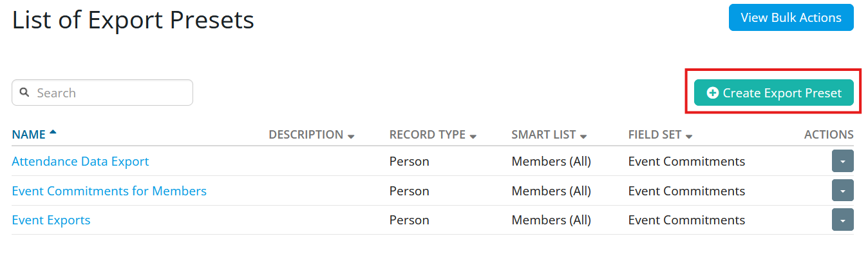Click the plus icon in Create Export Preset
Screen dimensions: 868x254
pos(712,93)
